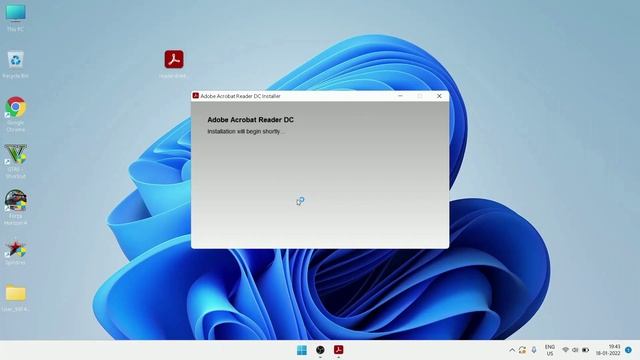Click the installer window title text

pos(240,96)
